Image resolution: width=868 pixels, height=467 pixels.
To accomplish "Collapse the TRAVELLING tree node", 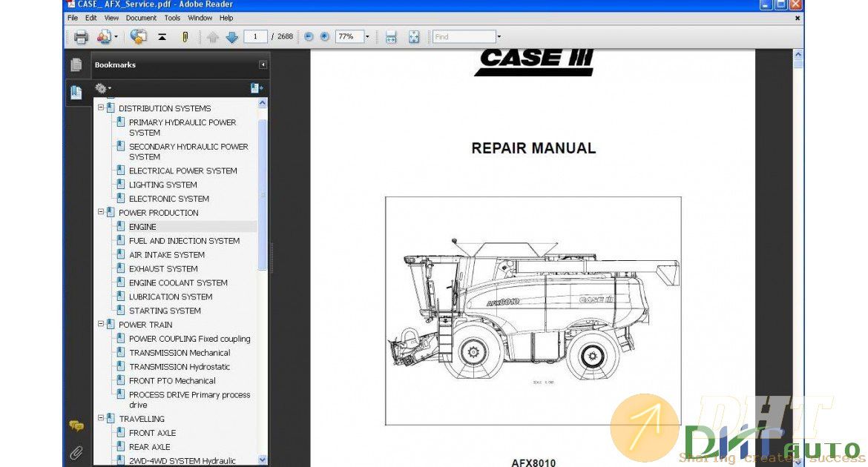I will 101,418.
